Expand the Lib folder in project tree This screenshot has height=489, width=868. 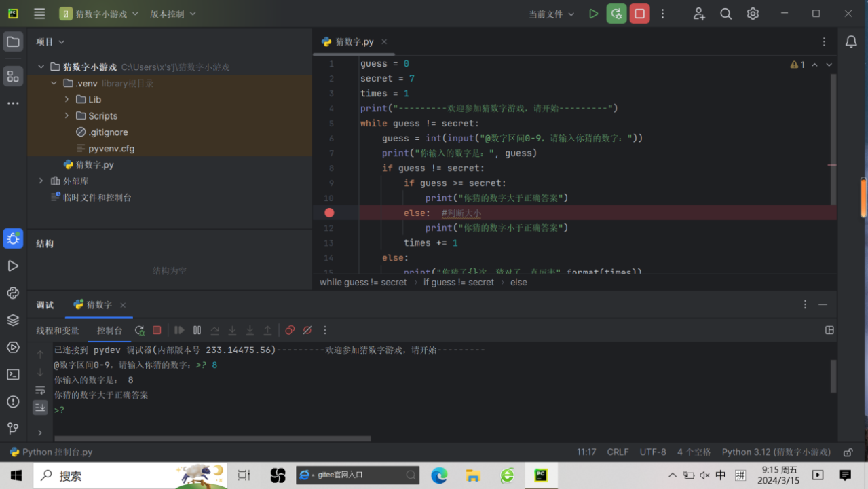click(x=67, y=99)
